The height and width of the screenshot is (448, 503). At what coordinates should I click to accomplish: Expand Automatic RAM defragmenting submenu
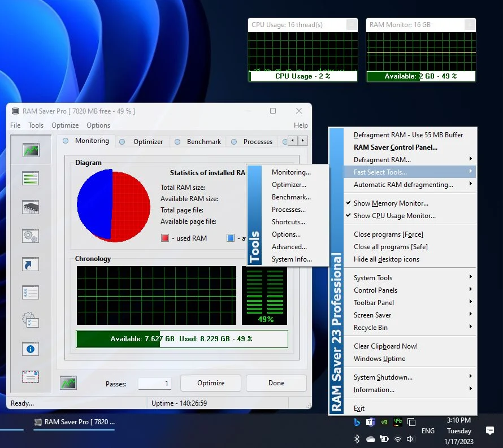click(410, 185)
